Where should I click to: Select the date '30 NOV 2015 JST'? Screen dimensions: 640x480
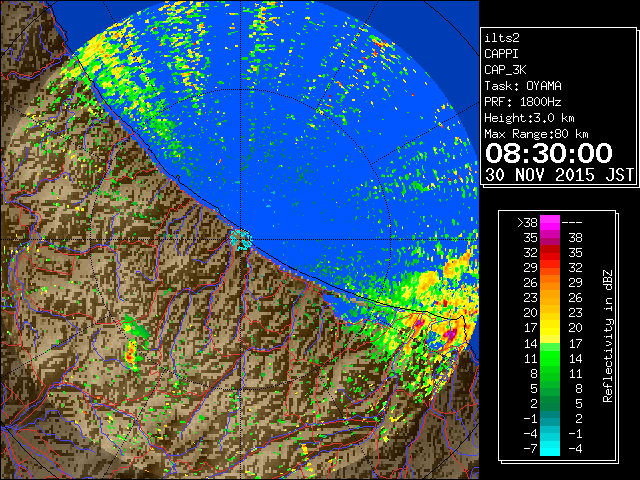pos(559,175)
